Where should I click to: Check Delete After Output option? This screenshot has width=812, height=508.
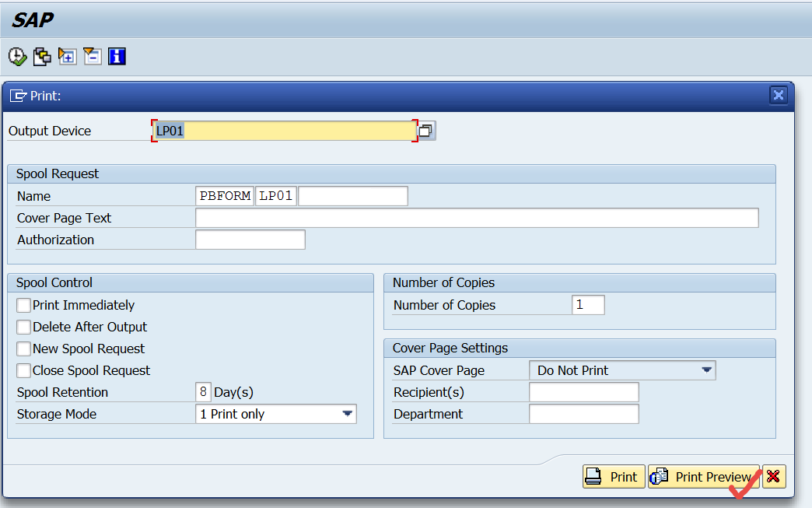coord(23,327)
